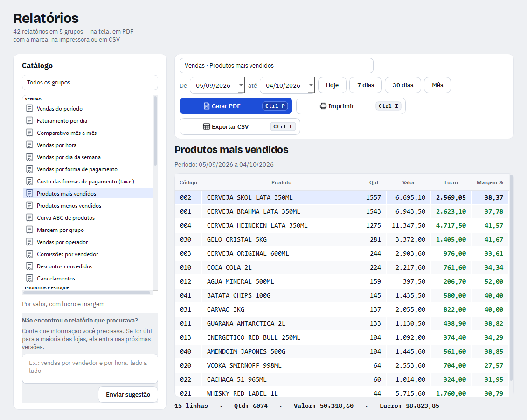The width and height of the screenshot is (527, 420).
Task: Click report icon beside Faturamento por dia
Action: click(x=29, y=121)
